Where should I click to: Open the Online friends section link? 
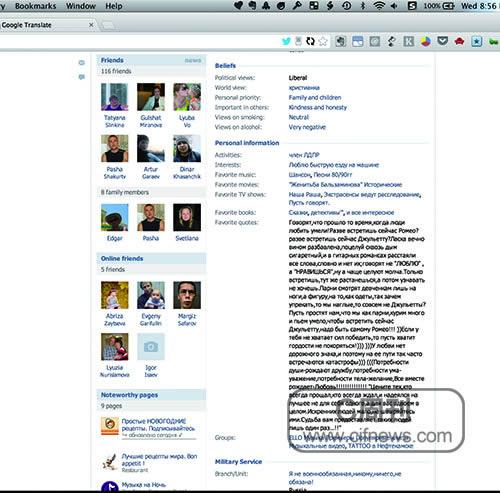pyautogui.click(x=122, y=259)
